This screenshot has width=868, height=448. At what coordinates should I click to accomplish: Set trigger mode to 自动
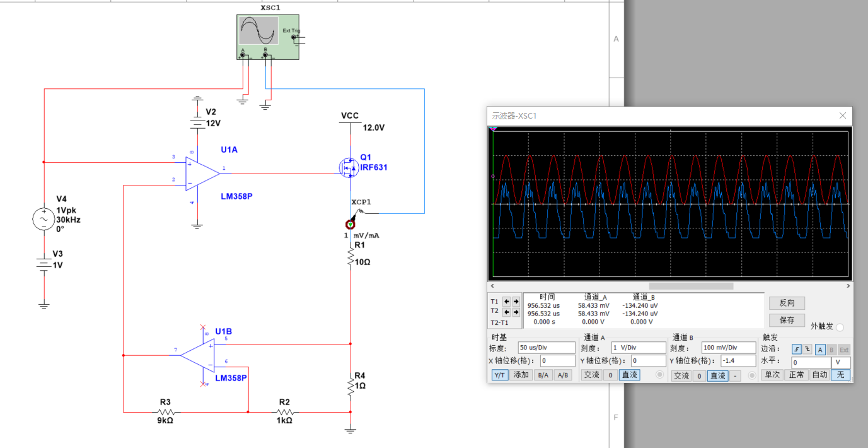point(819,375)
